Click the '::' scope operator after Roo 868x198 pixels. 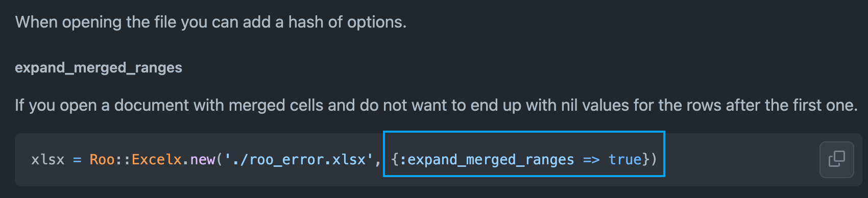pyautogui.click(x=123, y=160)
